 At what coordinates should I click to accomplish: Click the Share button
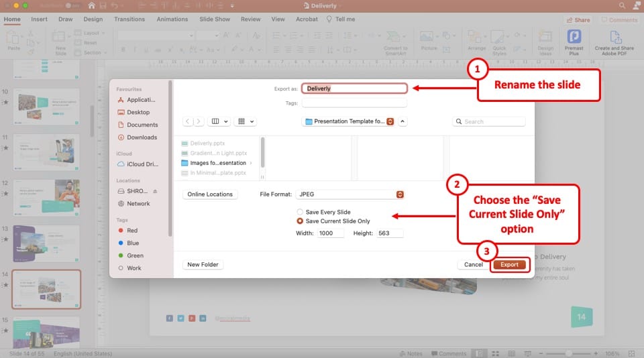click(x=578, y=19)
